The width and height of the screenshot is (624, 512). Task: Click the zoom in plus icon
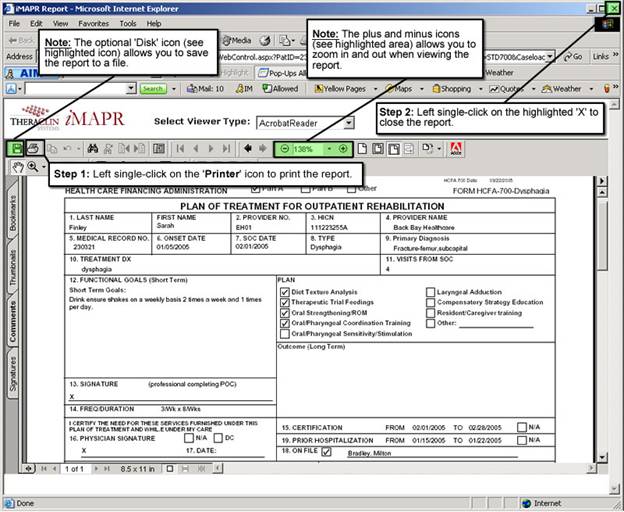[343, 149]
